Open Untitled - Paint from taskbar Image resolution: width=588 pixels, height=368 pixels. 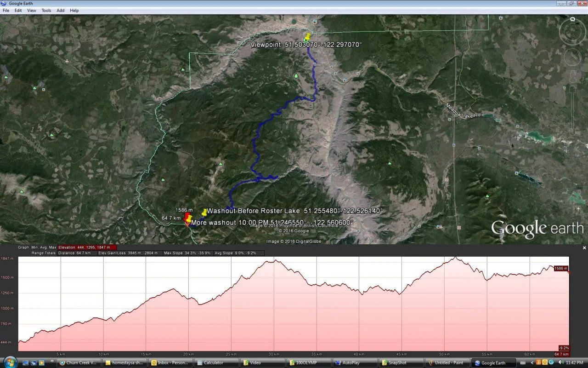446,362
